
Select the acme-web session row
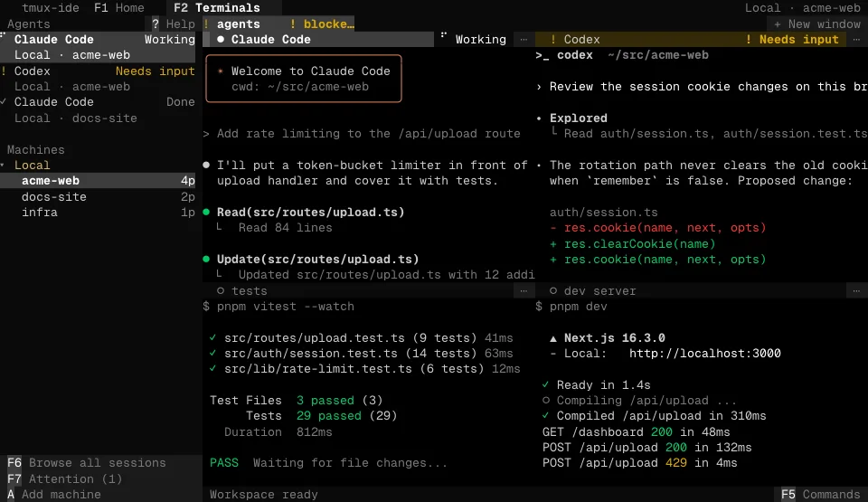[98, 181]
